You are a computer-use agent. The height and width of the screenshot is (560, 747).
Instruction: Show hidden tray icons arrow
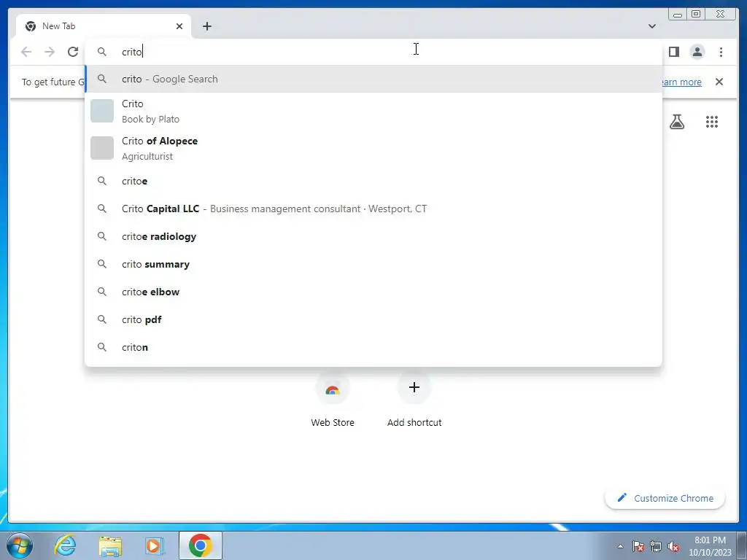tap(620, 546)
